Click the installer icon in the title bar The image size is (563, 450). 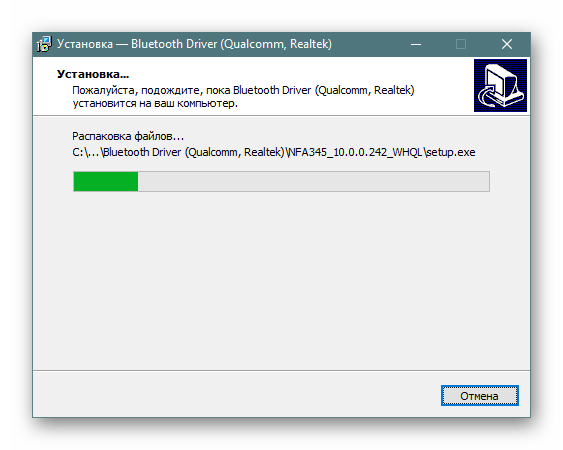(x=44, y=44)
